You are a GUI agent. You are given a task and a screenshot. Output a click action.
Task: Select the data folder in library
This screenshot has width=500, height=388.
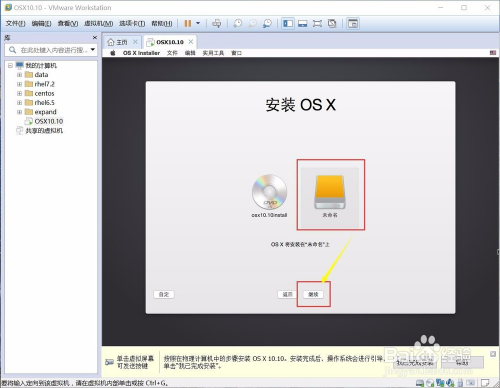click(x=37, y=75)
